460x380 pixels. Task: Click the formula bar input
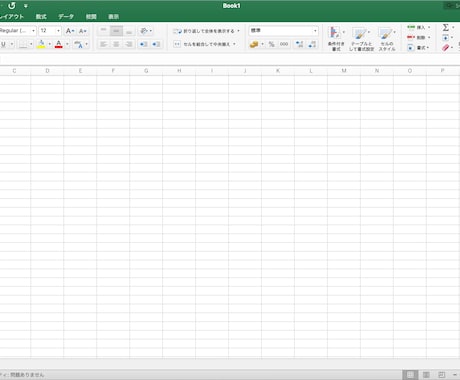(x=230, y=60)
